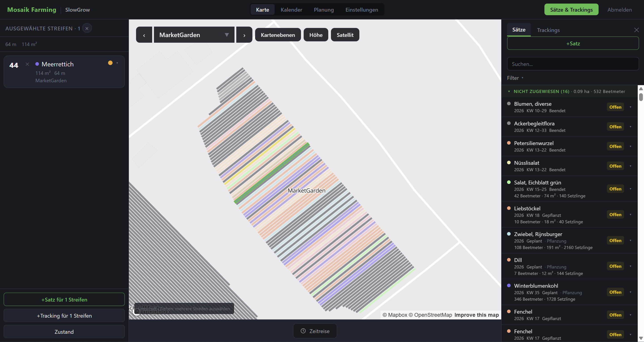Viewport: 644px width, 342px height.
Task: Select the Dill set title
Action: [518, 260]
